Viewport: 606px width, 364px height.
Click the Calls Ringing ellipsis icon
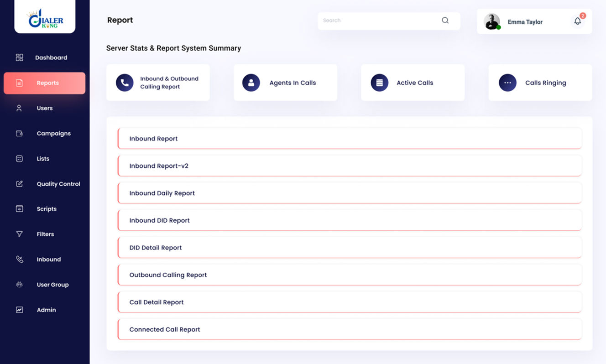click(507, 83)
